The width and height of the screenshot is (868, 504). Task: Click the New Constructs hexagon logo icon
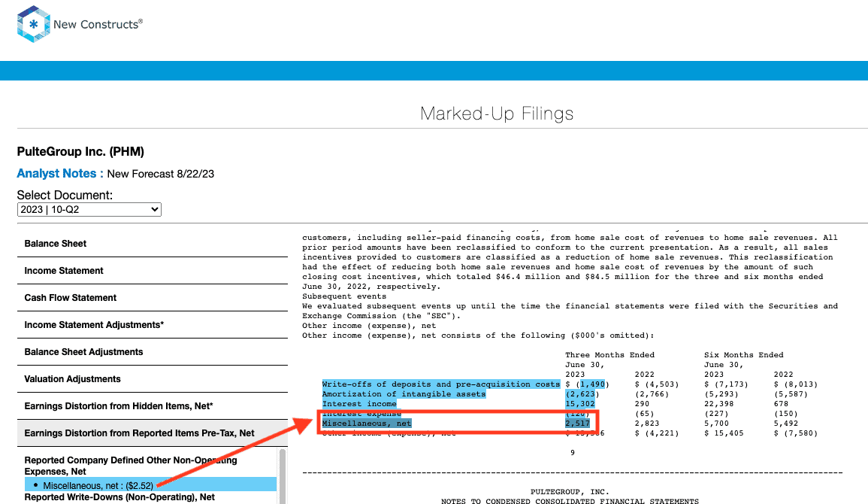(x=33, y=24)
